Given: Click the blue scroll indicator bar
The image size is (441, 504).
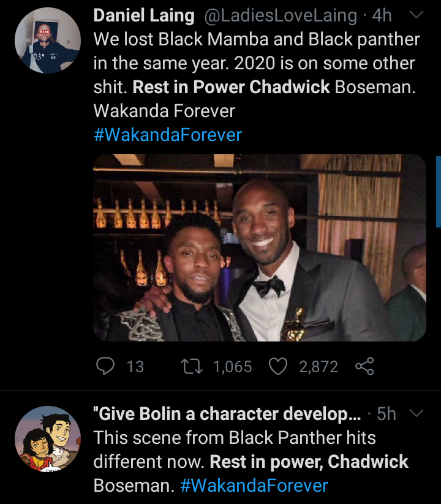Looking at the screenshot, I should click(x=438, y=191).
